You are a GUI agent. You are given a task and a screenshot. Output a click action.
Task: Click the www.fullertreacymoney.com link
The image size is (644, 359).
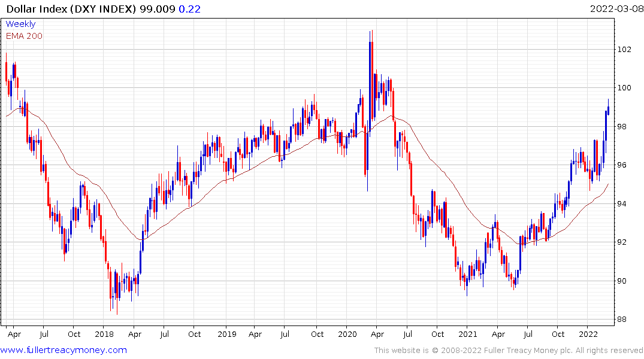point(64,350)
